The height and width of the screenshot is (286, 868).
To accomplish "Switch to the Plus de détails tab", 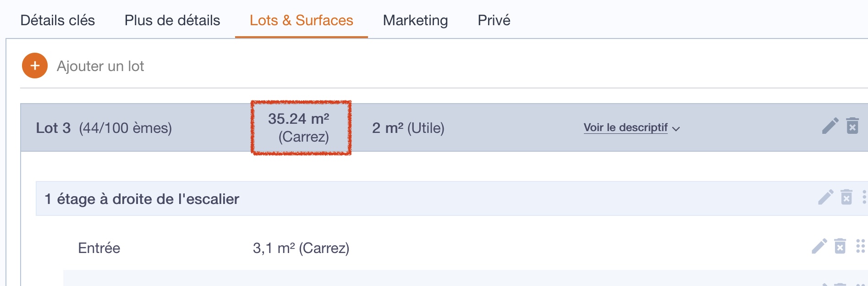I will (172, 20).
